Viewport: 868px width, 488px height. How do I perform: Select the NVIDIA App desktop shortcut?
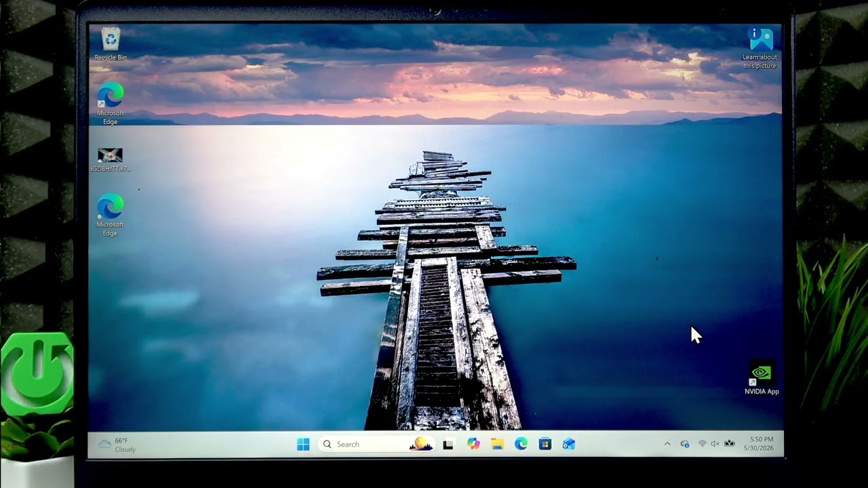tap(762, 378)
